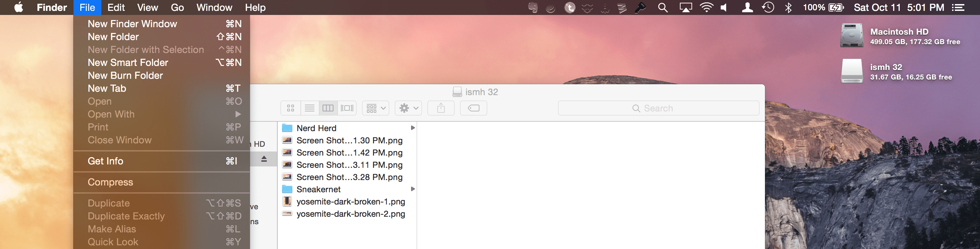Select the ismh 32 desktop drive
The image size is (980, 249).
896,71
